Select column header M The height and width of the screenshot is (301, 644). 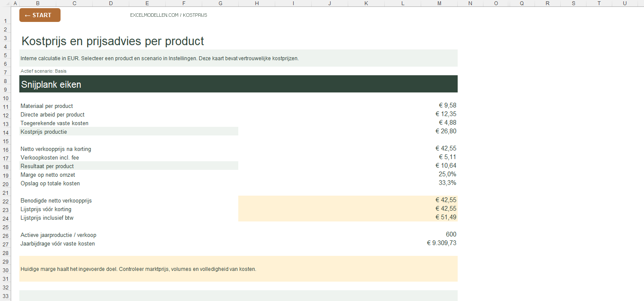(439, 3)
